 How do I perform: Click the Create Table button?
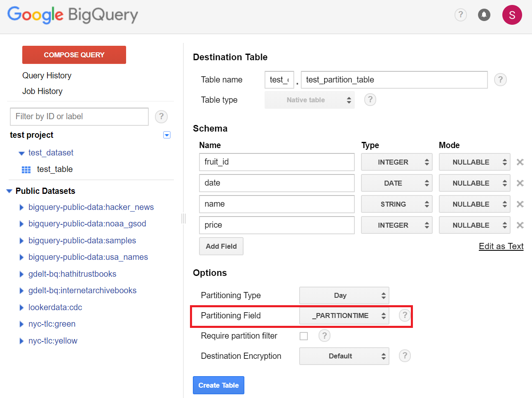[x=218, y=385]
